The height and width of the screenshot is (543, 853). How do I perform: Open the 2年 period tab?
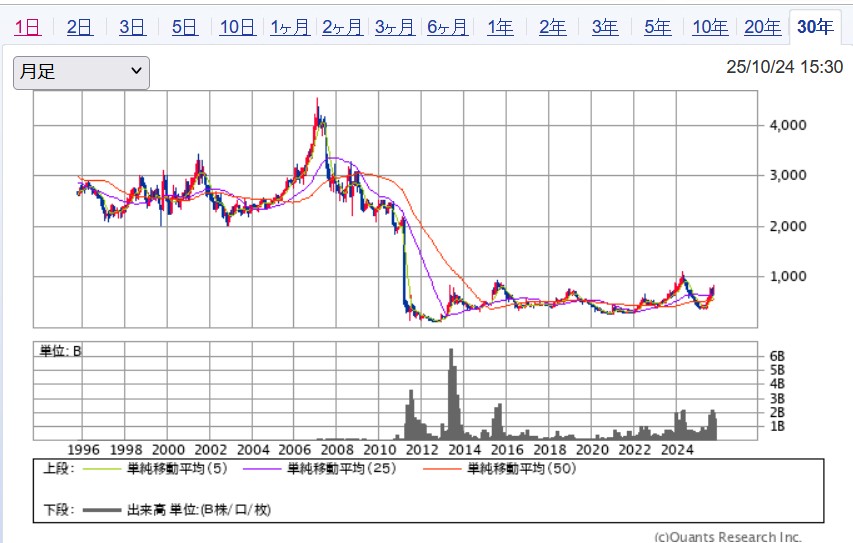point(552,27)
